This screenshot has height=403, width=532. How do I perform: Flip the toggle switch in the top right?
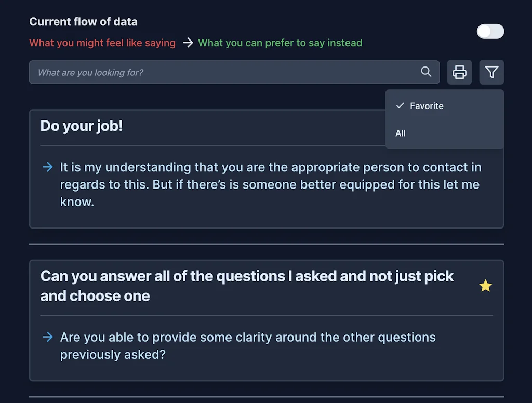point(490,32)
